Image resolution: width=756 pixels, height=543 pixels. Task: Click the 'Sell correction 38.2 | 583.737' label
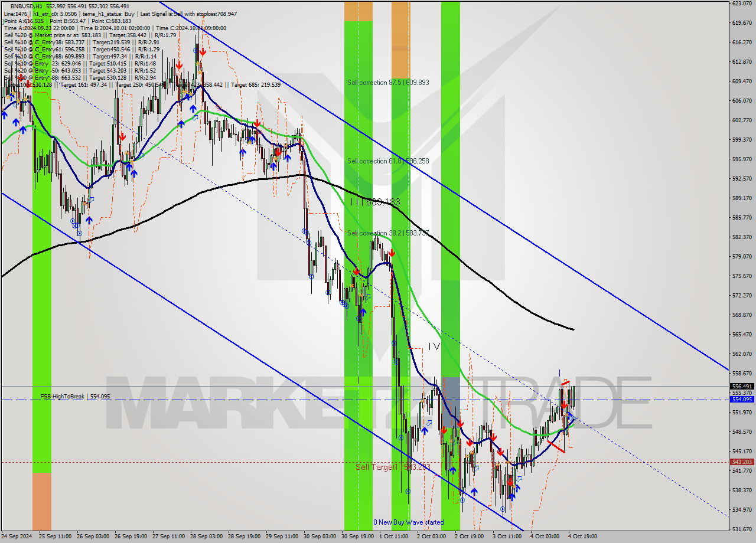pos(388,233)
